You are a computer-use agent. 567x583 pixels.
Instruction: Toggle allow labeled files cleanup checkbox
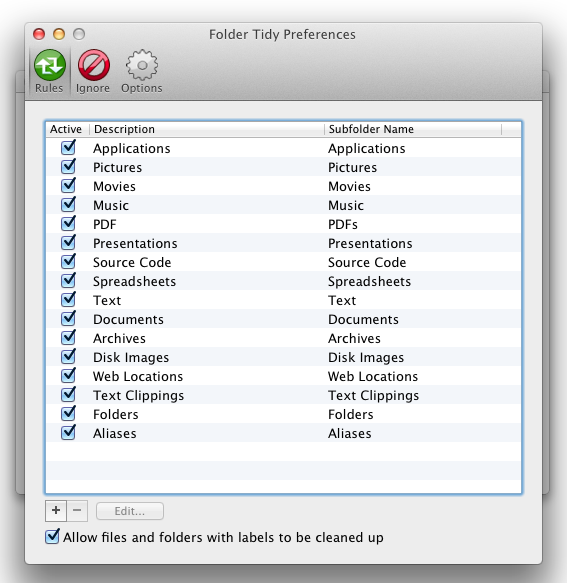click(52, 537)
